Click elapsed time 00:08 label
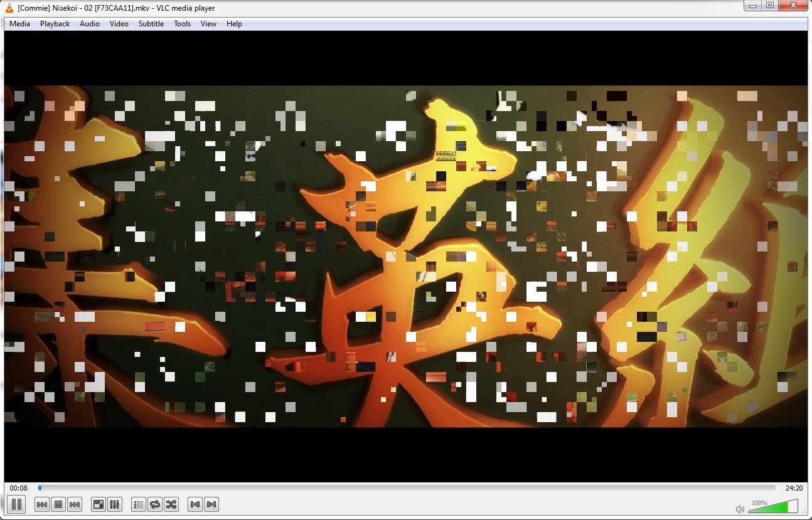The width and height of the screenshot is (812, 520). pos(19,488)
